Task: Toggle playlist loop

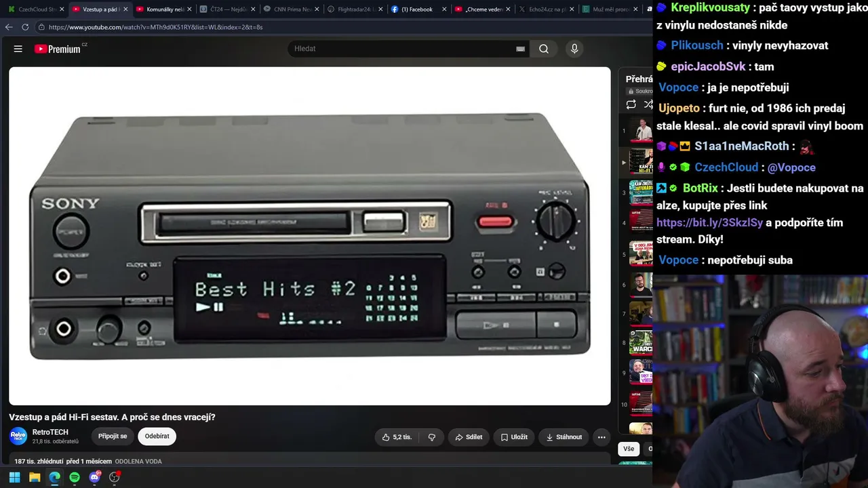Action: tap(631, 104)
